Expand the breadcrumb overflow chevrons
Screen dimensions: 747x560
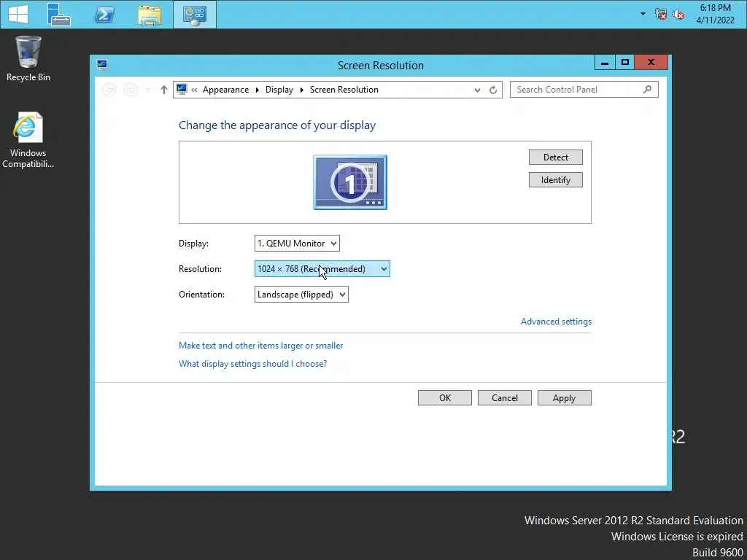[x=194, y=90]
